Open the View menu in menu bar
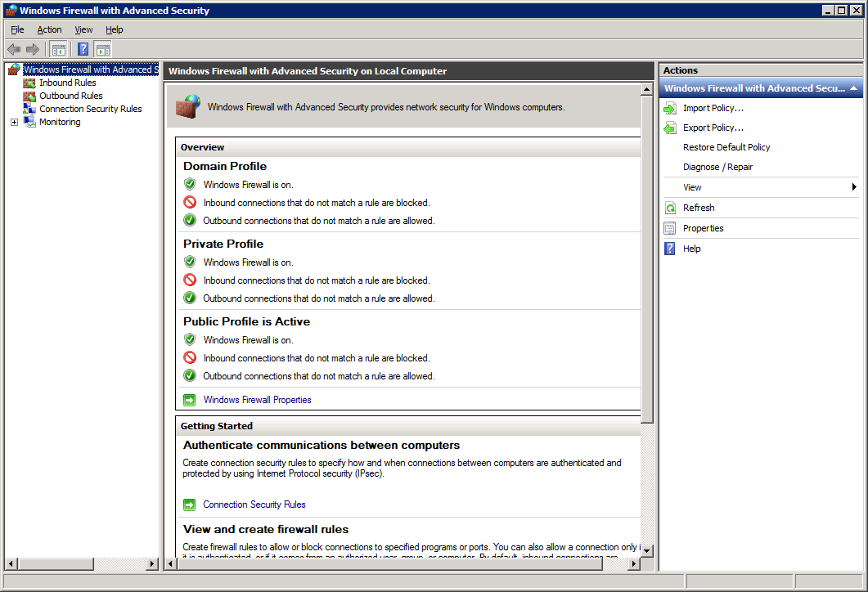This screenshot has height=592, width=868. click(83, 30)
